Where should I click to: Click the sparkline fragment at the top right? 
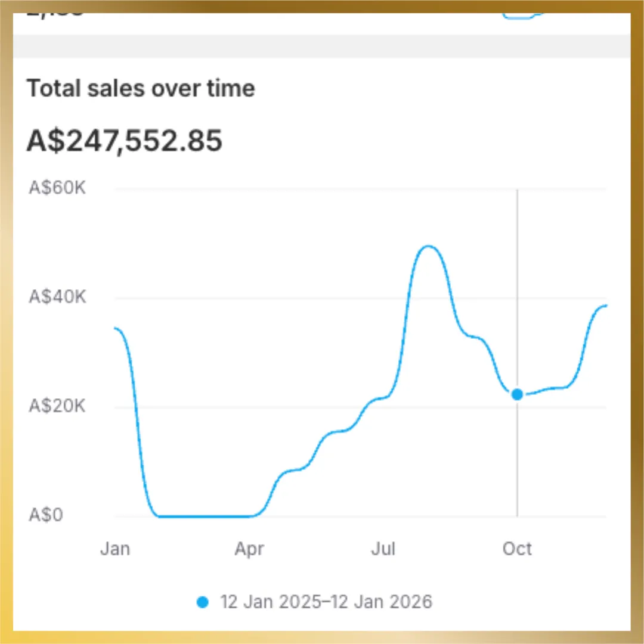coord(524,16)
